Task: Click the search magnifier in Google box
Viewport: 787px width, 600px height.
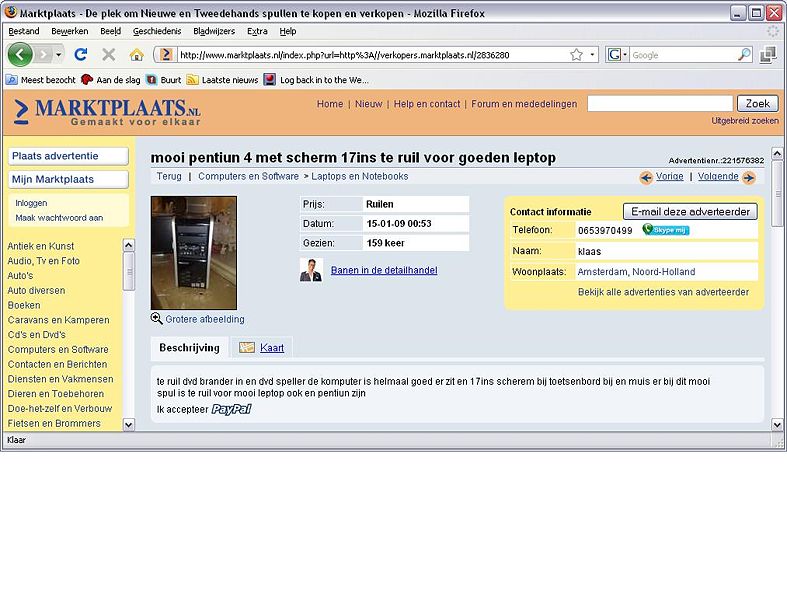Action: click(x=744, y=55)
